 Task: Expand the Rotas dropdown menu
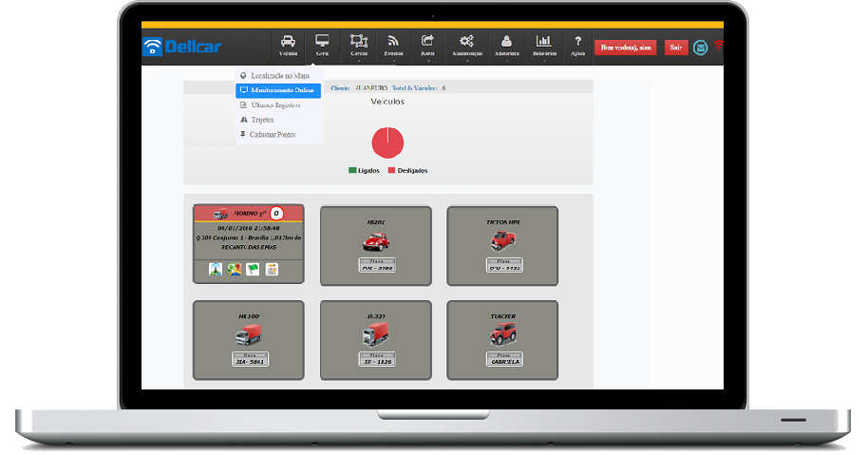[x=427, y=45]
